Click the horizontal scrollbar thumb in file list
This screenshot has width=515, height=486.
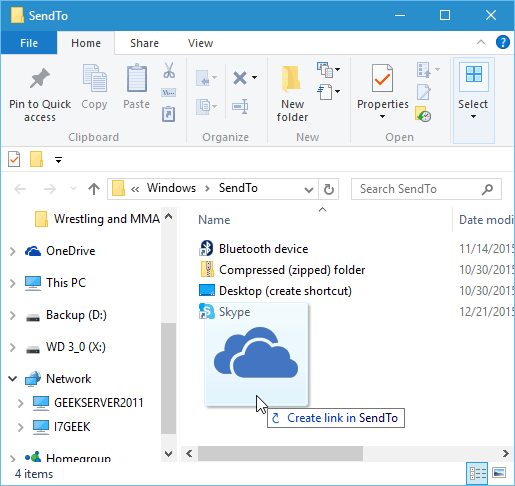coord(280,454)
